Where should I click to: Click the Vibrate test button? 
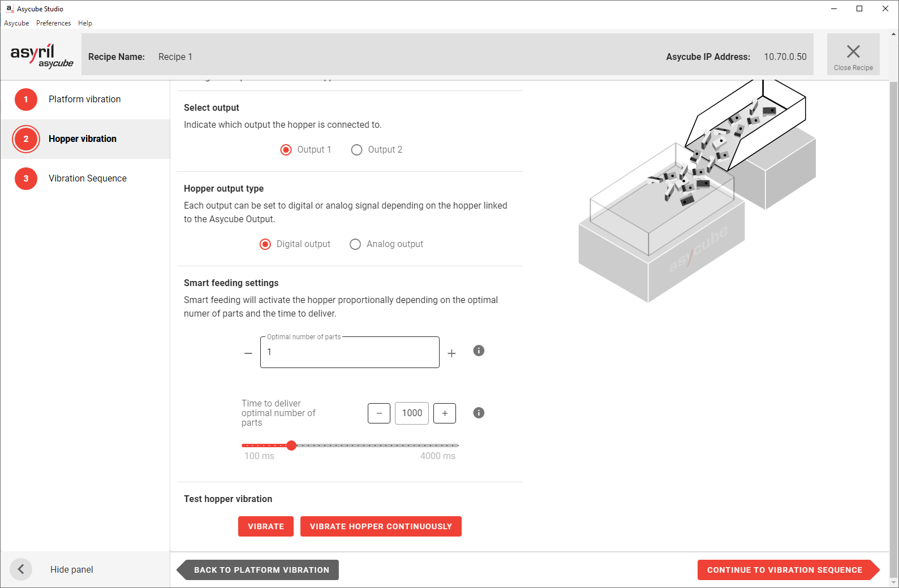pyautogui.click(x=265, y=526)
